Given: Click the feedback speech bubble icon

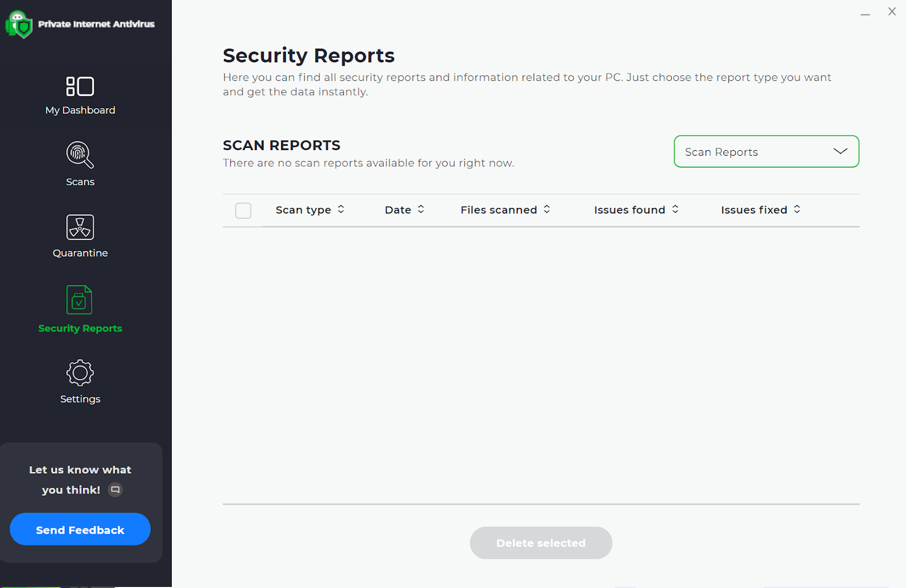Looking at the screenshot, I should 115,490.
